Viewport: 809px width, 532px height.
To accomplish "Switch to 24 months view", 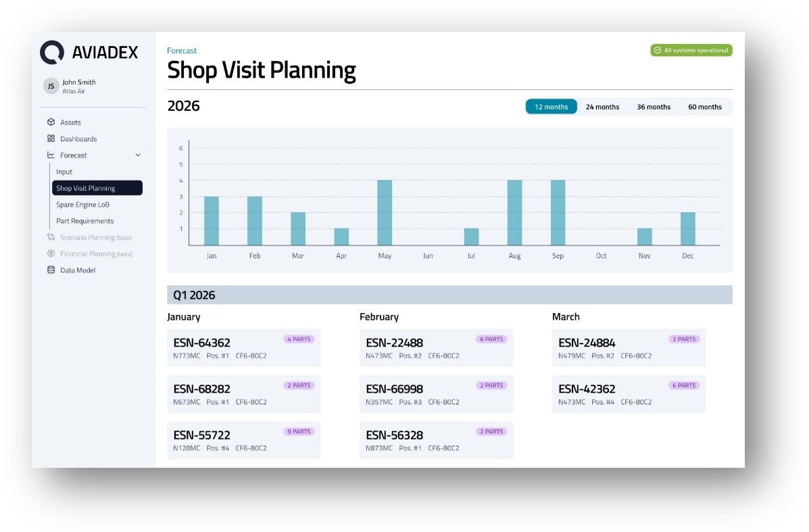I will coord(602,107).
